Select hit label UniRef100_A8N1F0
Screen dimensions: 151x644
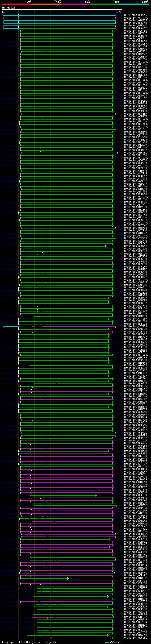coord(135,36)
